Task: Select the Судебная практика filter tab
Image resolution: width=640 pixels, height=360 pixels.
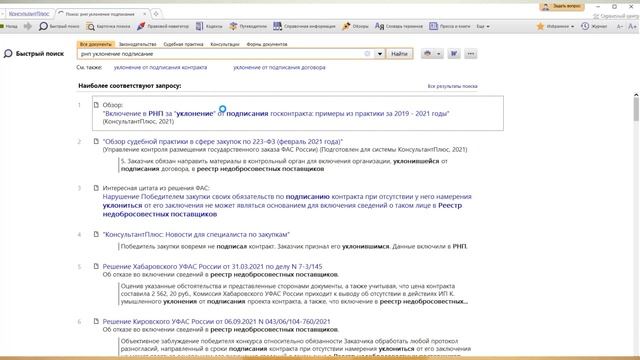Action: click(183, 44)
